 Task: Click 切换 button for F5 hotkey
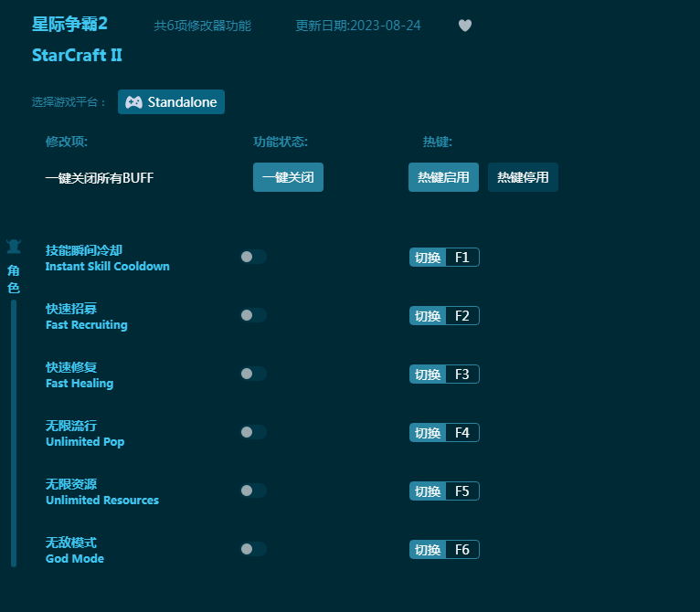[x=428, y=491]
